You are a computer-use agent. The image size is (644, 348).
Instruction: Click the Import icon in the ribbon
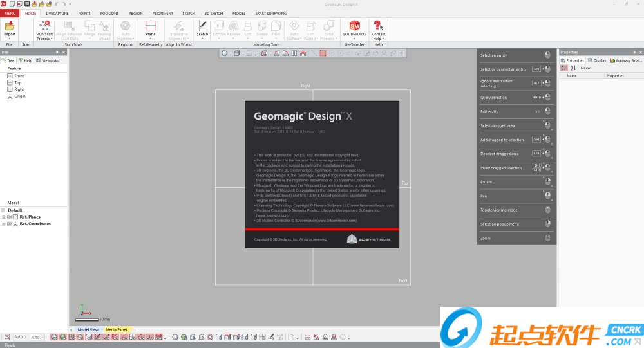10,27
